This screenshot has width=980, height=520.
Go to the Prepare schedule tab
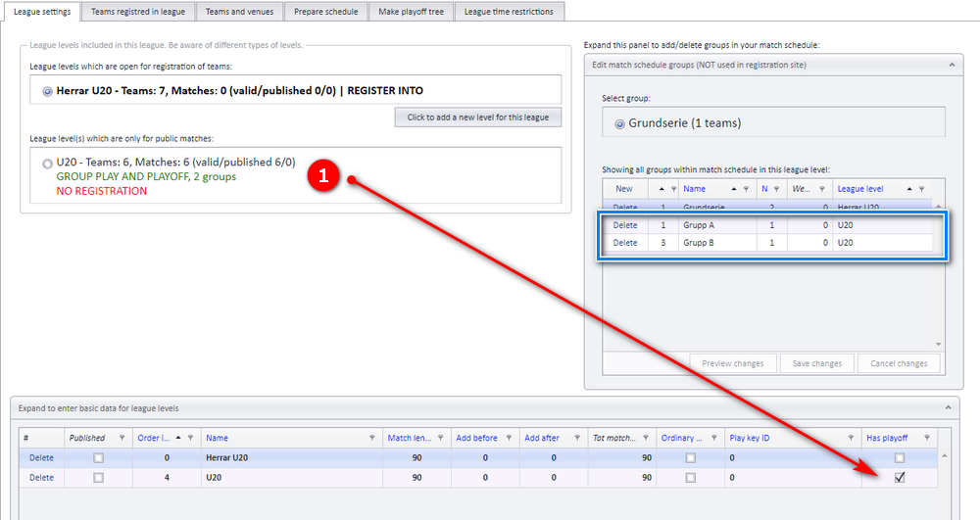325,11
